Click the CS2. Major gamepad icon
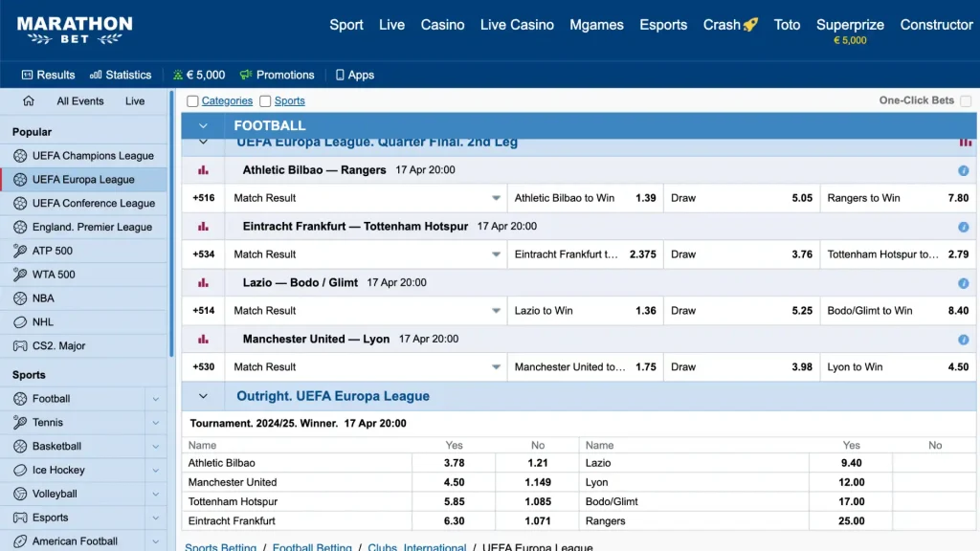 tap(20, 345)
